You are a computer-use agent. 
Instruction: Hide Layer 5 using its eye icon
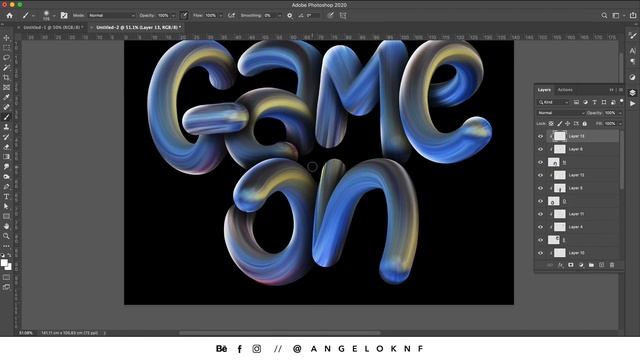pos(540,188)
